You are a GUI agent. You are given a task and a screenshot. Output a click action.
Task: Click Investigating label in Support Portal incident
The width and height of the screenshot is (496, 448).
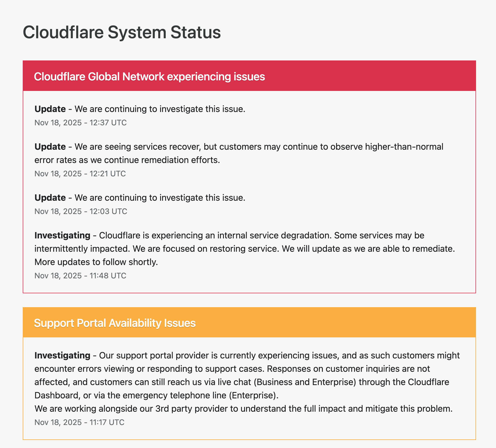62,355
